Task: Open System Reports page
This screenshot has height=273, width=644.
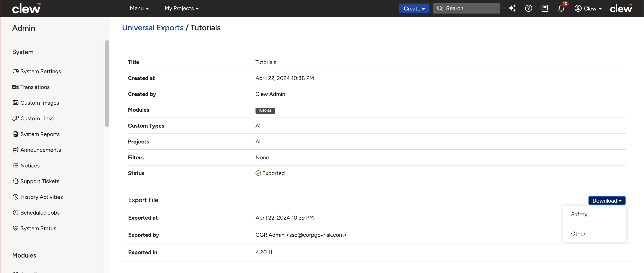Action: pos(40,134)
